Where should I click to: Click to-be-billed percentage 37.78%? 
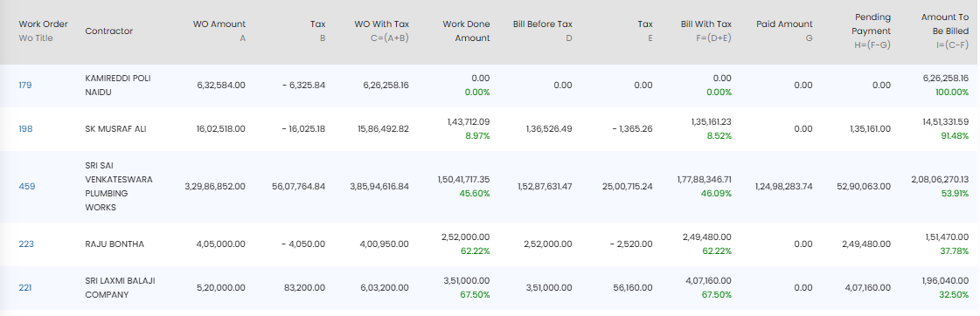(955, 251)
